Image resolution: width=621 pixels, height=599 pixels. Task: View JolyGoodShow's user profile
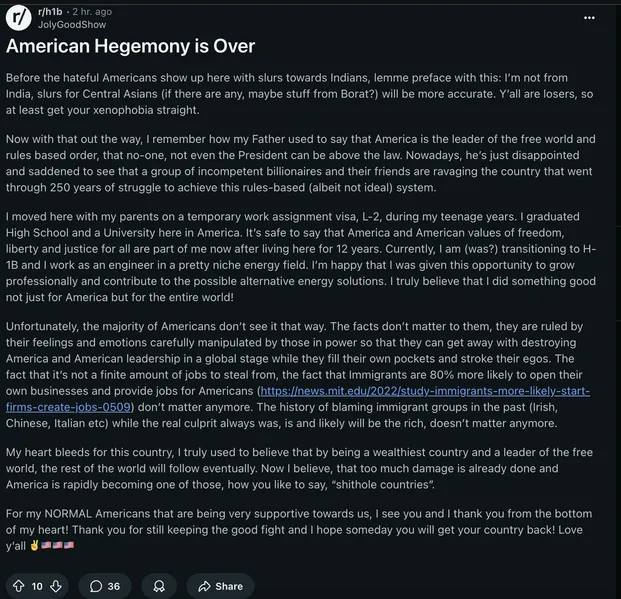click(72, 24)
